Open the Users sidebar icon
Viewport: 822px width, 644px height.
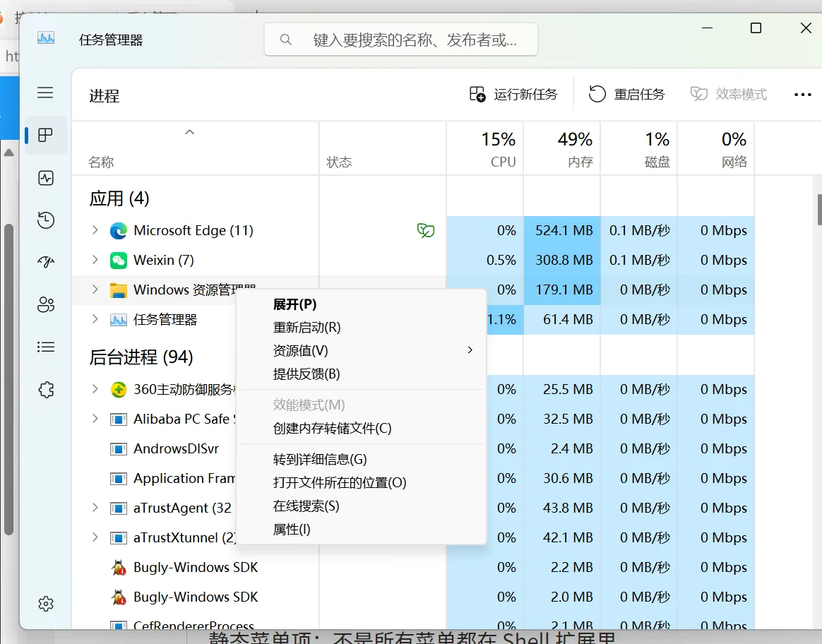coord(46,304)
